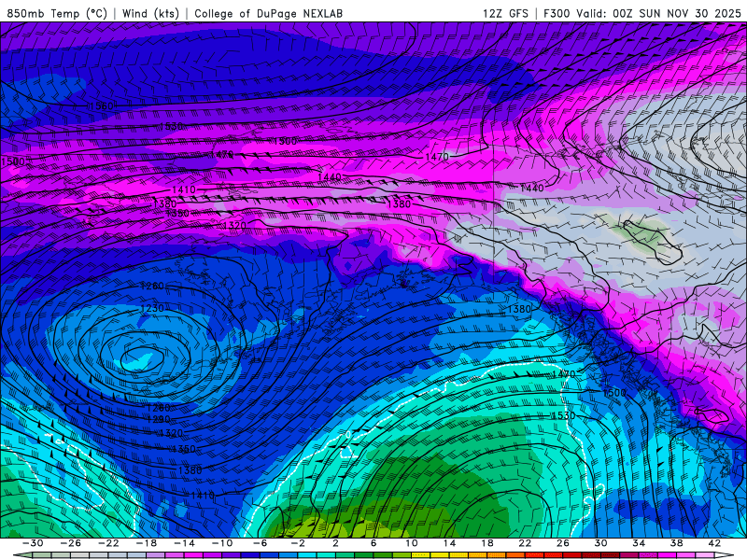Click the −30 value on the temperature scale
The height and width of the screenshot is (560, 747).
[x=33, y=543]
